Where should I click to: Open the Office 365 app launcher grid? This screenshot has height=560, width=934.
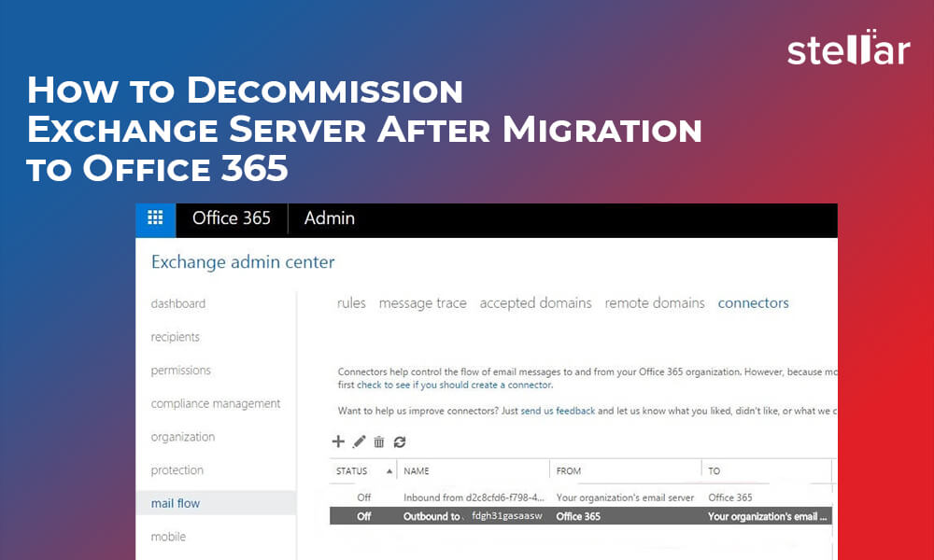pyautogui.click(x=155, y=219)
